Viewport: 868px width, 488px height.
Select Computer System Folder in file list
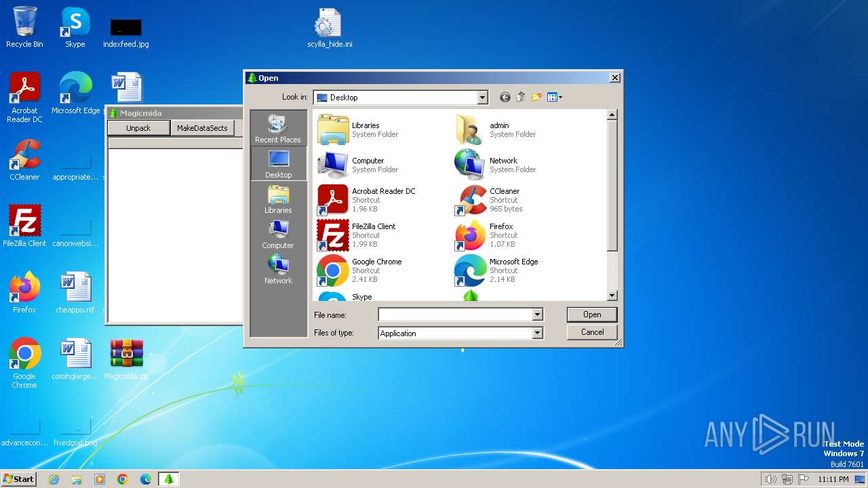coord(358,165)
